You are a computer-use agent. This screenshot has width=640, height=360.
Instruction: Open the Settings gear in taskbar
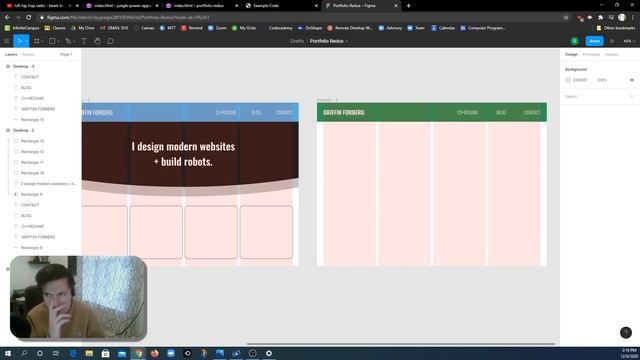tap(269, 353)
